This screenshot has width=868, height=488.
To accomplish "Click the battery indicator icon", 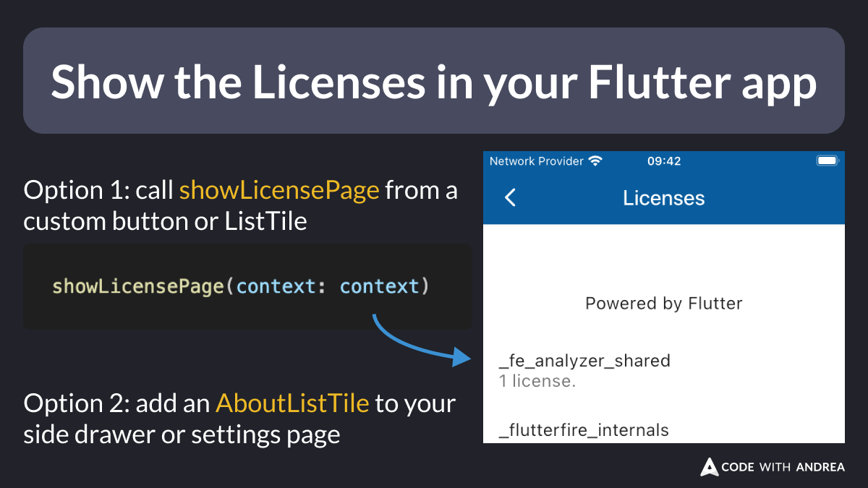I will tap(826, 160).
